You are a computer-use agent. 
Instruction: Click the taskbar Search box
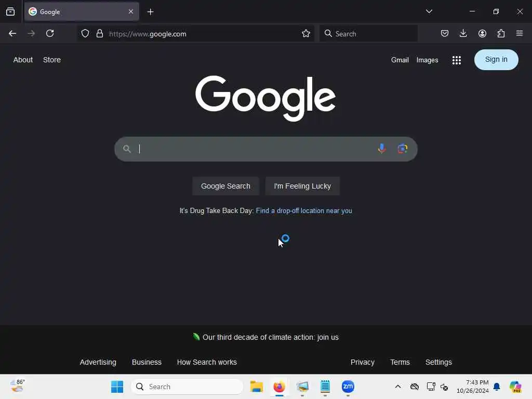click(187, 387)
